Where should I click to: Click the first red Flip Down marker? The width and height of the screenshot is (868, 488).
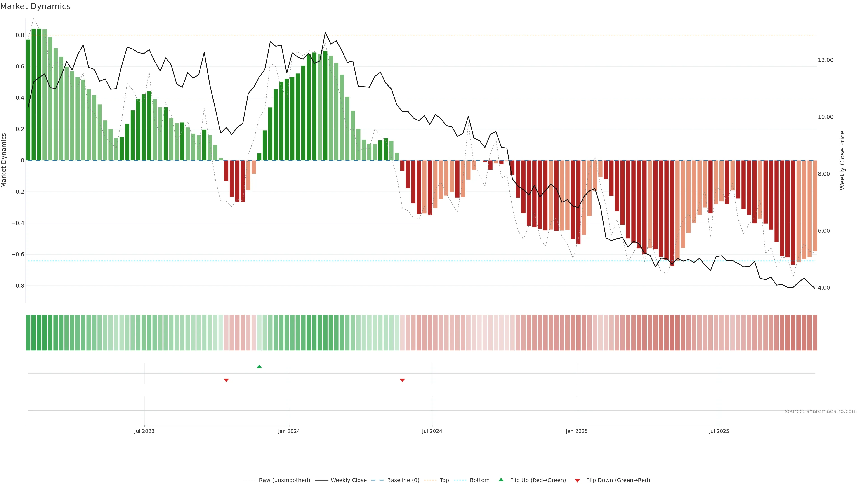(x=226, y=380)
